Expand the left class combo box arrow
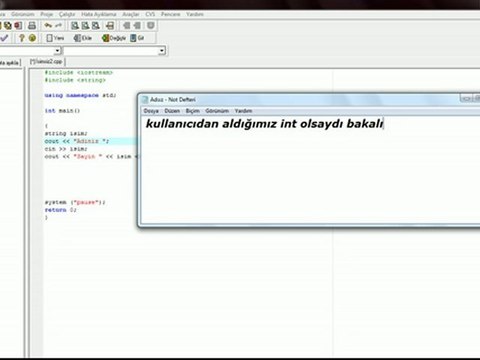 click(57, 51)
